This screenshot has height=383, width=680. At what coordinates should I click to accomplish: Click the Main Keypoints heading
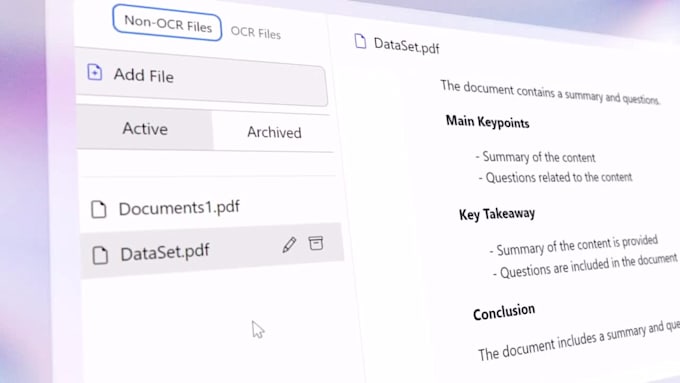click(x=487, y=122)
